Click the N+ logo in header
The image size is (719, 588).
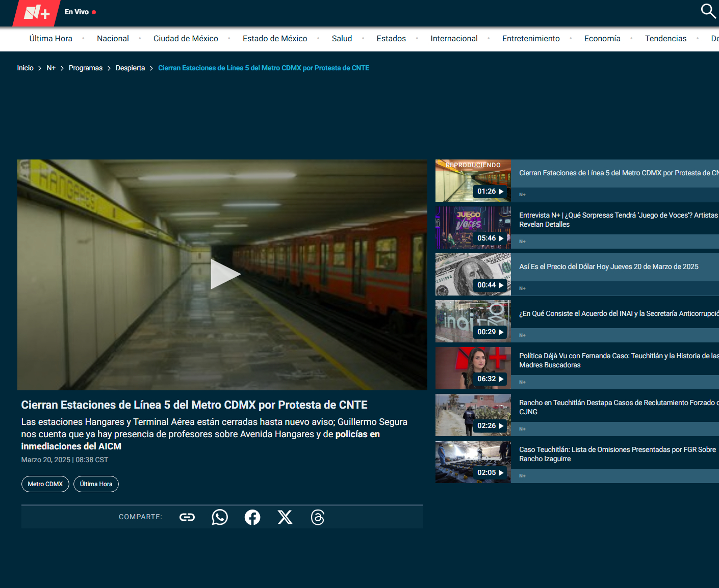pyautogui.click(x=37, y=13)
